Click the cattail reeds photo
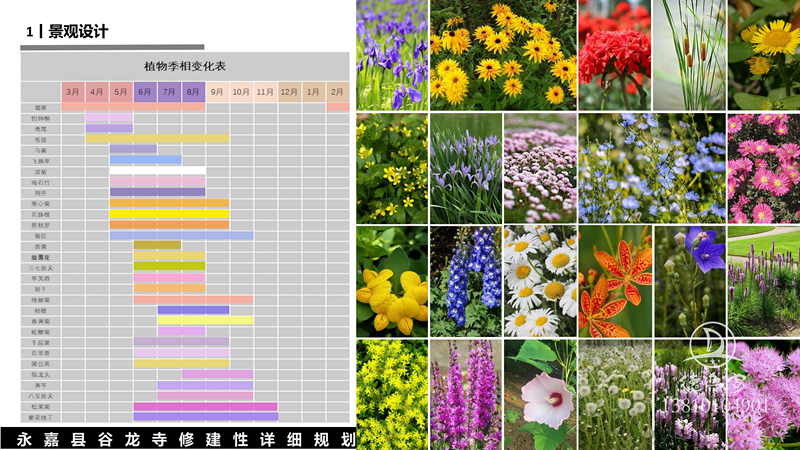Viewport: 800px width, 450px height. (x=689, y=55)
